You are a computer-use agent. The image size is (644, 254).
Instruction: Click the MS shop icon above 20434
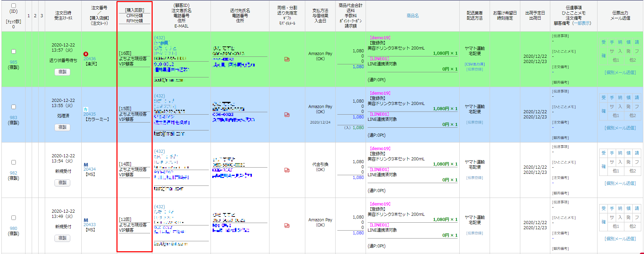click(x=86, y=165)
